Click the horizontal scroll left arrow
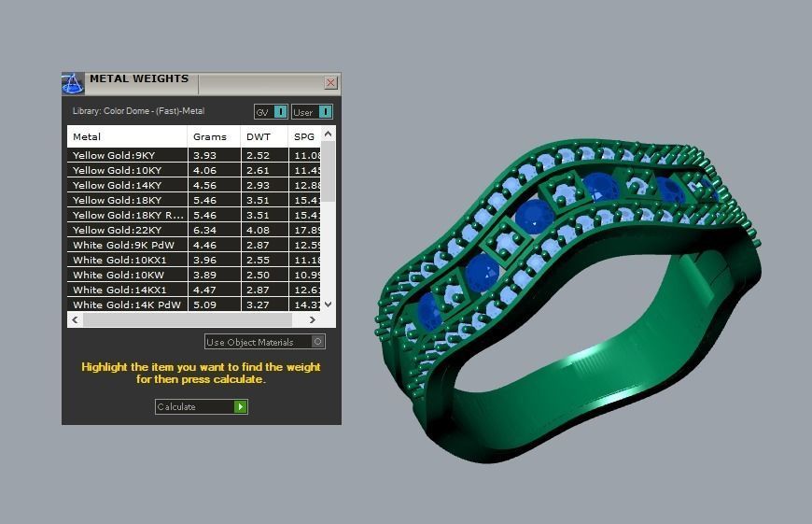Screen dimensions: 812x524 (x=75, y=319)
